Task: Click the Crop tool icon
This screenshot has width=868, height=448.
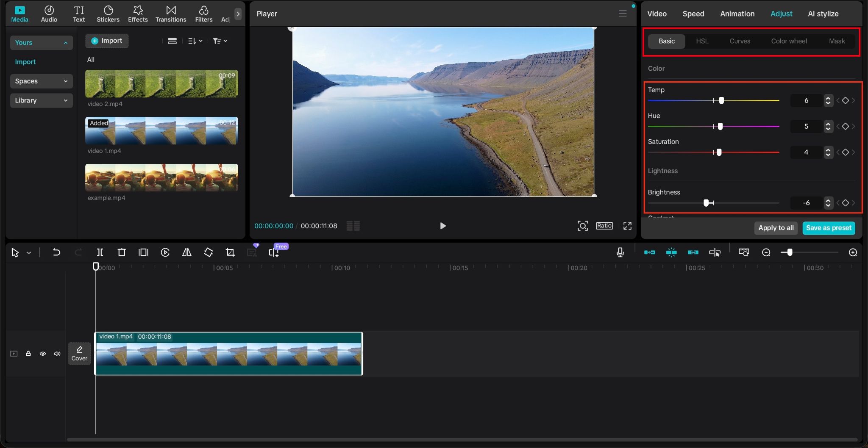Action: [x=230, y=252]
